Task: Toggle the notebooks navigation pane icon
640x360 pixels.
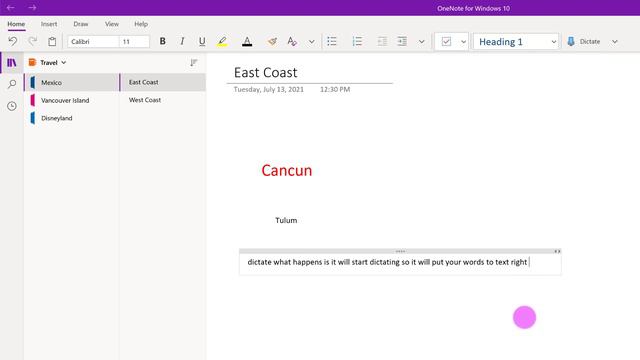Action: (12, 62)
